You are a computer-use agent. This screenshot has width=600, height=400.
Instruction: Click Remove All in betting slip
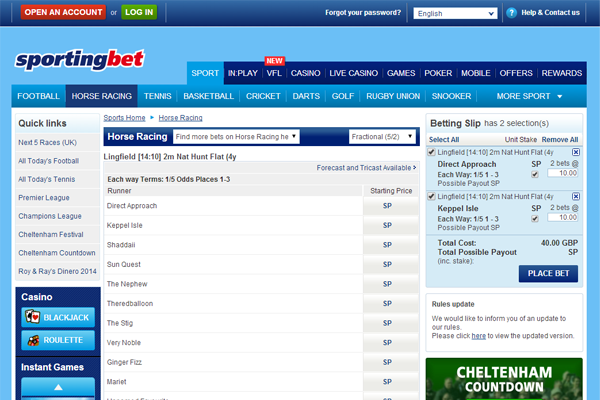(x=560, y=140)
